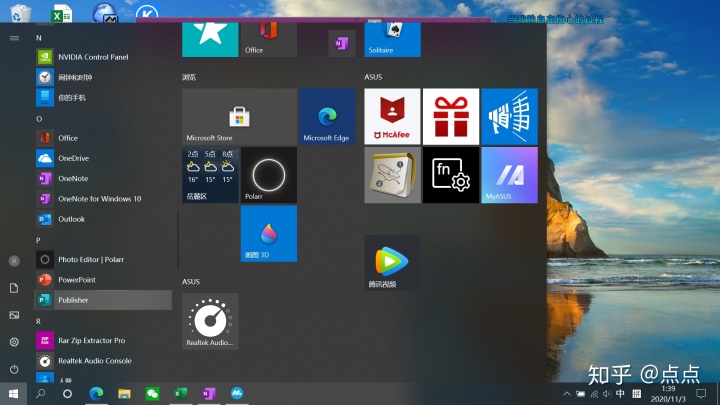The height and width of the screenshot is (405, 720).
Task: Open Settings gear in Start sidebar
Action: [14, 342]
